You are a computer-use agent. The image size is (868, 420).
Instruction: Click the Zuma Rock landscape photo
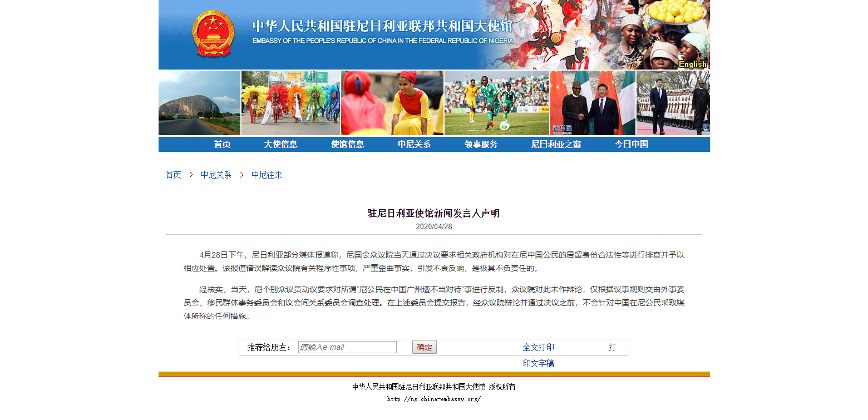pyautogui.click(x=199, y=103)
